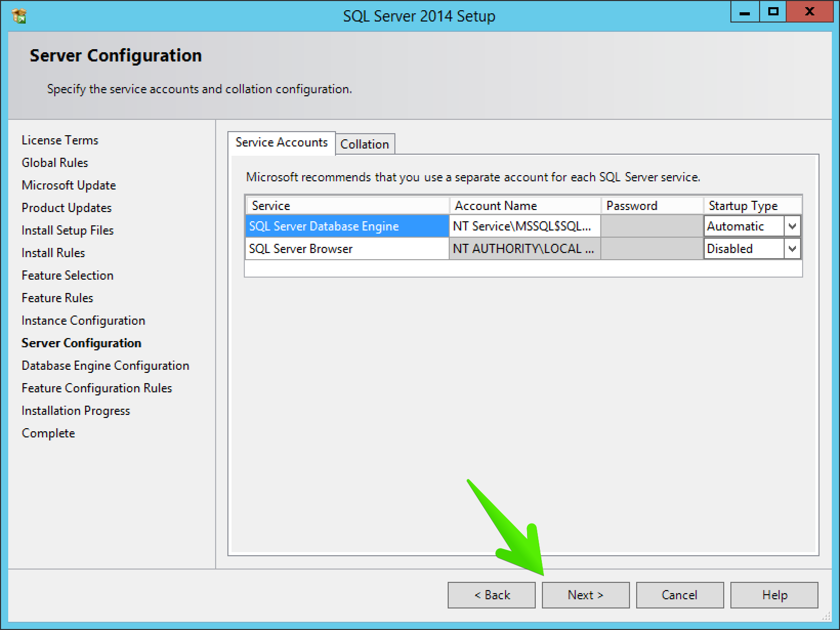Screen dimensions: 840x630
Task: Click the Service column header
Action: point(347,205)
